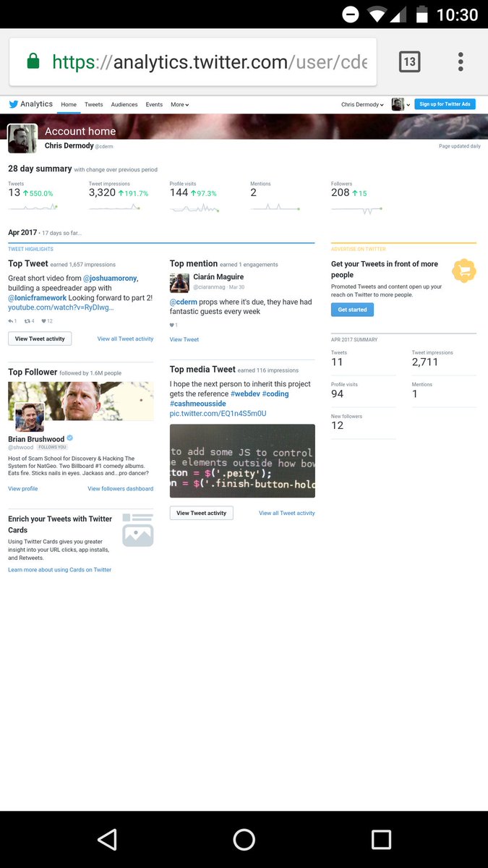This screenshot has height=868, width=488.
Task: Click Apr 2017 summary impressions 2,711
Action: tap(425, 362)
